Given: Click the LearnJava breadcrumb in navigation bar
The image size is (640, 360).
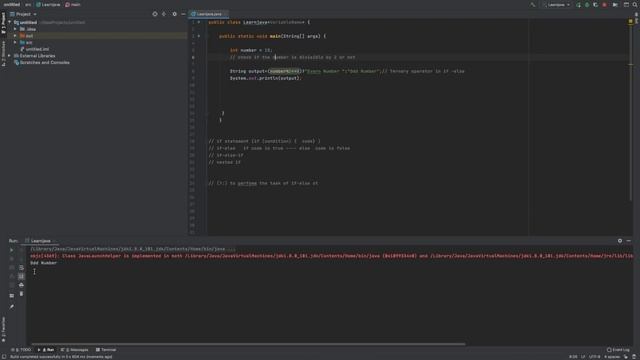Looking at the screenshot, I should (x=48, y=5).
